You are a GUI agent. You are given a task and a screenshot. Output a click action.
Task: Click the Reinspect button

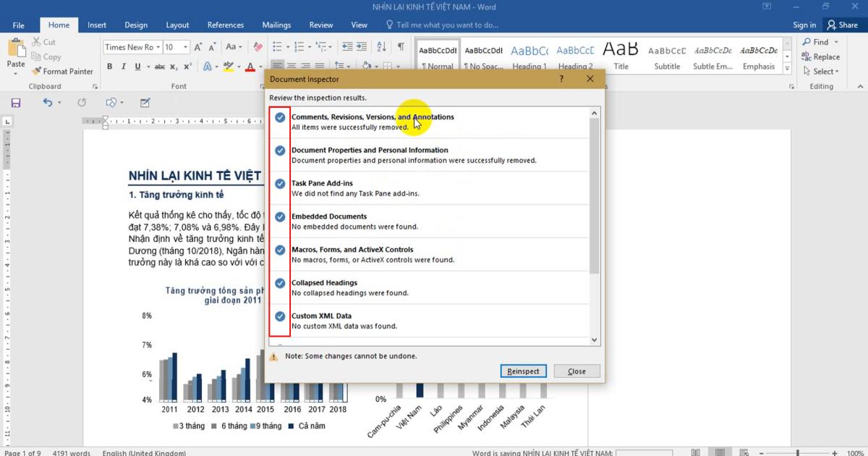[x=523, y=371]
